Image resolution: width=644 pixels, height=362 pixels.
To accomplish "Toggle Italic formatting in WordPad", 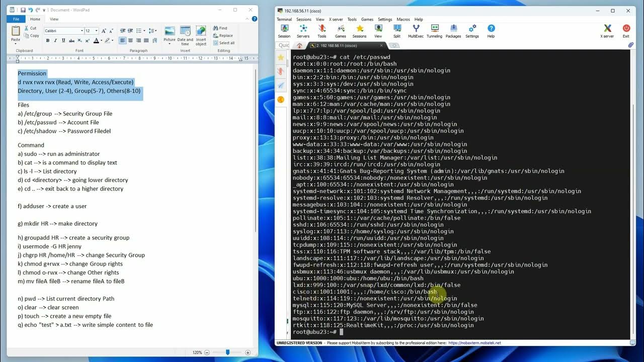I will coord(55,41).
